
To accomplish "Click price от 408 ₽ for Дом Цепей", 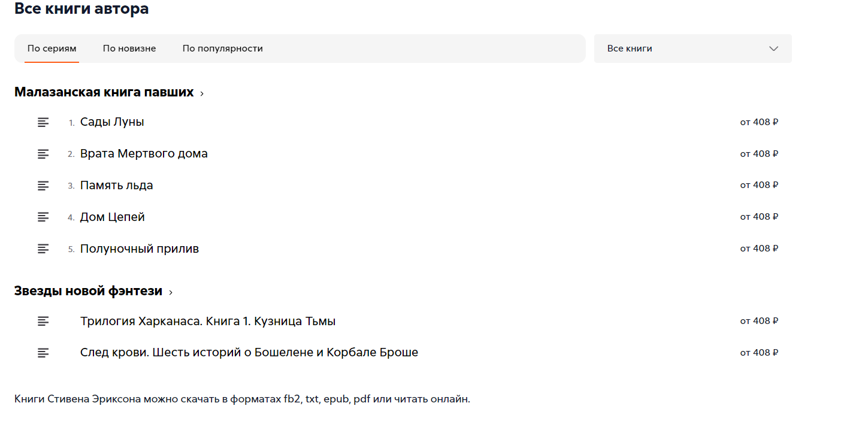I will (x=759, y=217).
